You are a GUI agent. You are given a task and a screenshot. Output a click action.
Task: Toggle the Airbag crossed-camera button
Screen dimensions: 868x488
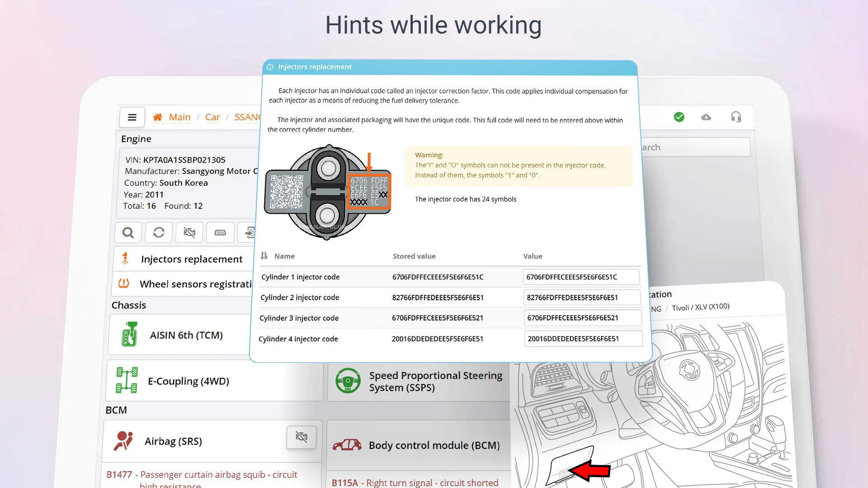pos(302,437)
